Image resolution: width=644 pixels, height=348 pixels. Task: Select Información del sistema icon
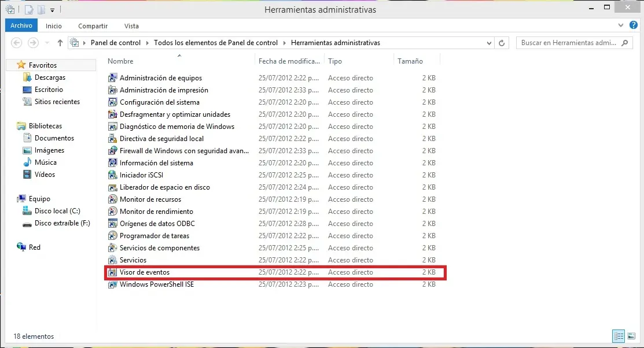pos(112,163)
